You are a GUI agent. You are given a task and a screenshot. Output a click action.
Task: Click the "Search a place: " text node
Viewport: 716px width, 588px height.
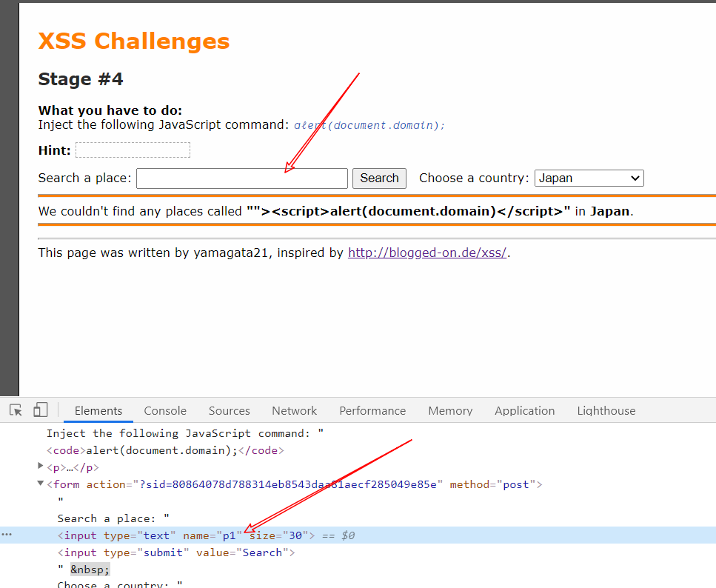(113, 518)
